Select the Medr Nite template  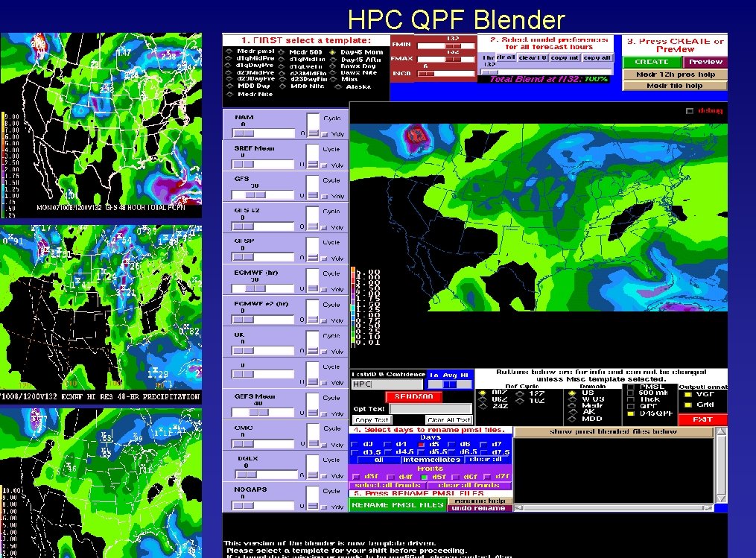(x=229, y=94)
